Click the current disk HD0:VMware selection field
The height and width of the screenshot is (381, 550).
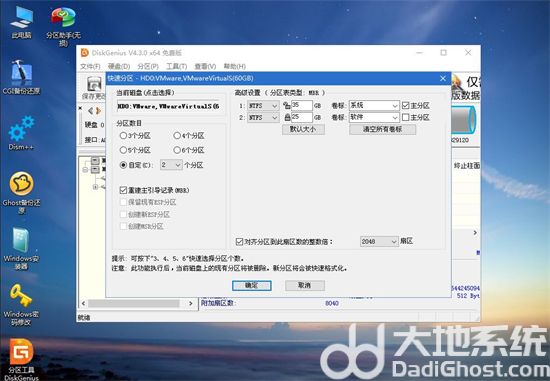tap(168, 106)
